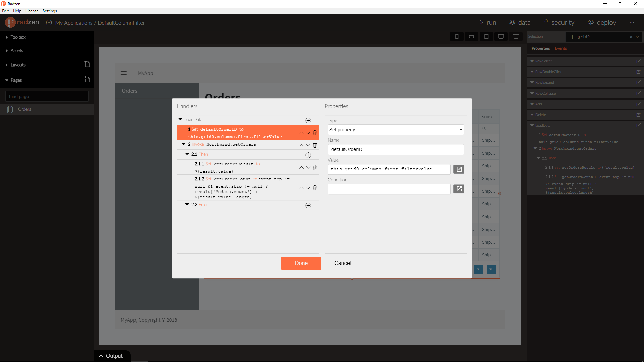Open security settings
This screenshot has height=362, width=644.
559,22
